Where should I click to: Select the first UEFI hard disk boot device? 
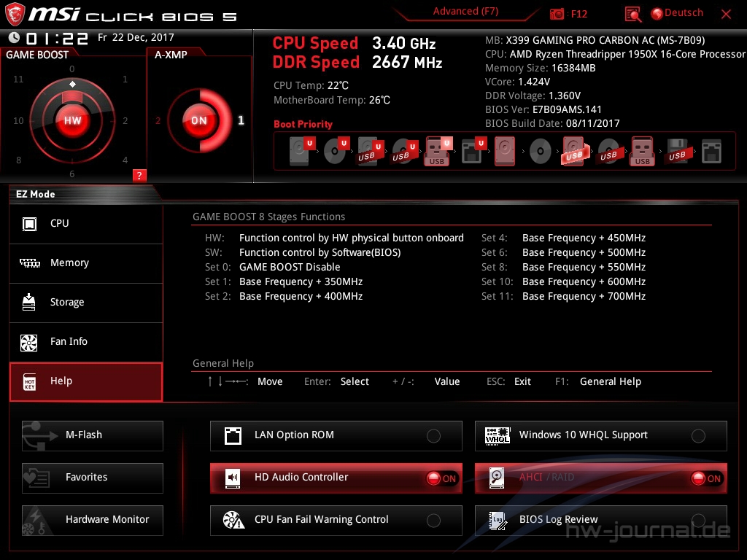click(x=301, y=151)
